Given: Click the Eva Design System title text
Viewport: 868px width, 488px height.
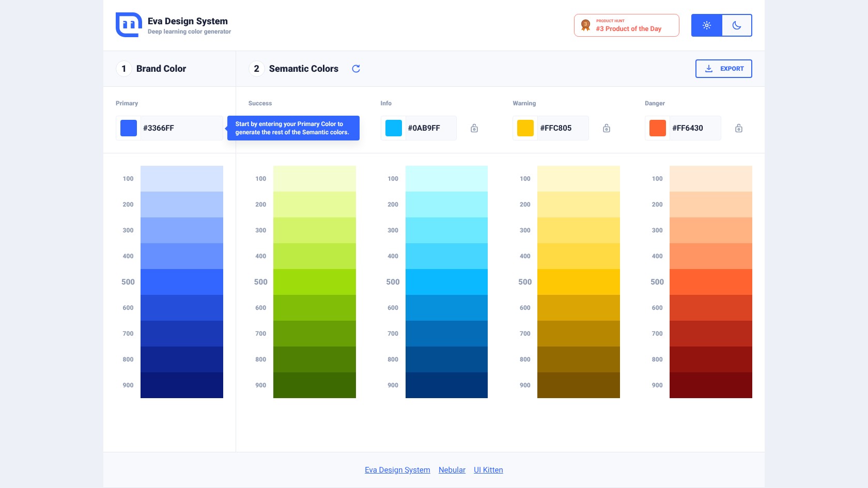Looking at the screenshot, I should (188, 21).
